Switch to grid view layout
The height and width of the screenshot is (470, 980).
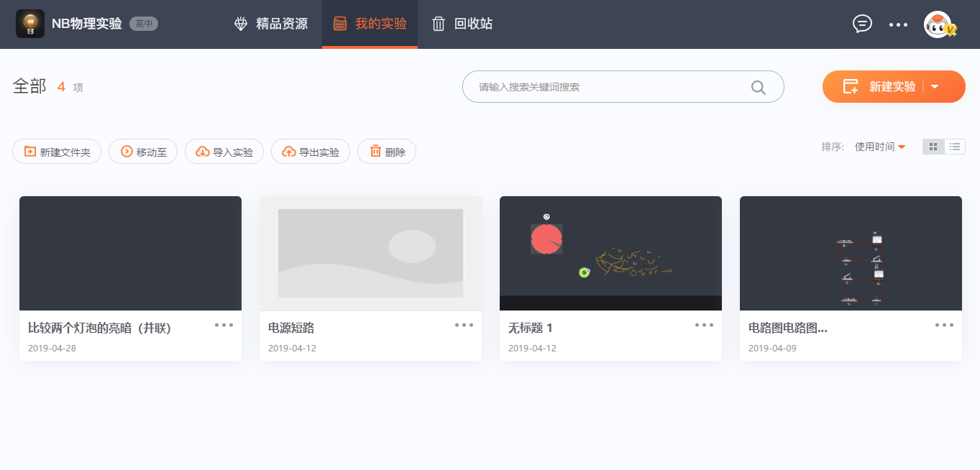click(933, 147)
